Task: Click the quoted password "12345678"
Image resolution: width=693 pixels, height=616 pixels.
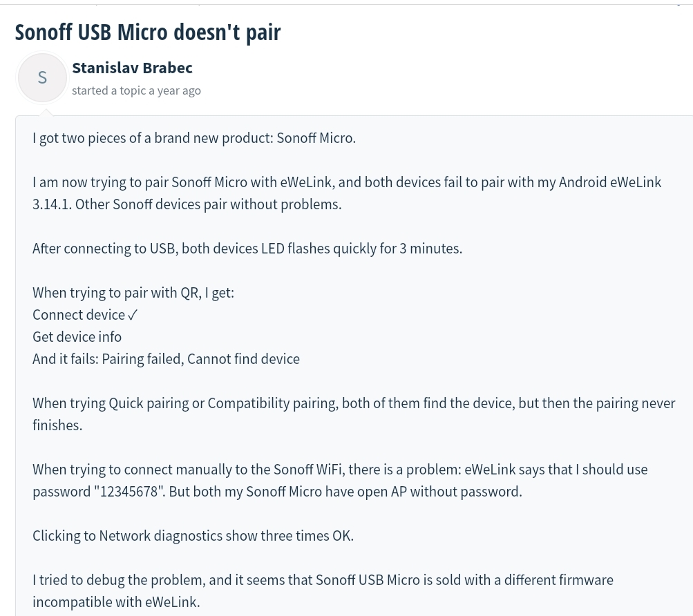Action: (x=129, y=492)
